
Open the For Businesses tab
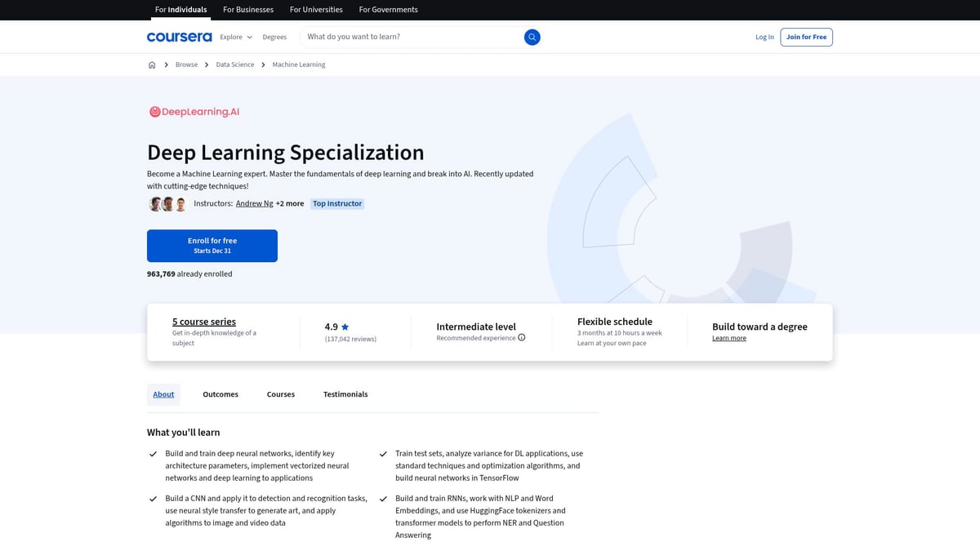(248, 10)
